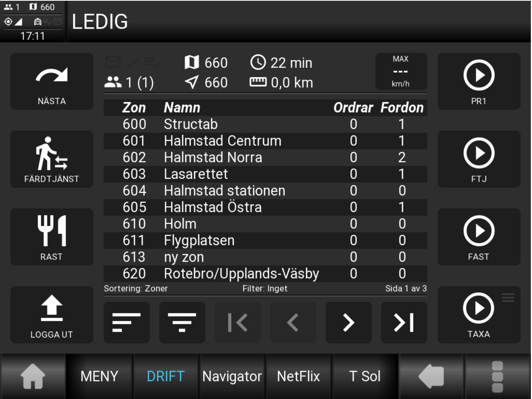Open the zone filter icon
Screen dimensions: 532x399
coord(182,322)
